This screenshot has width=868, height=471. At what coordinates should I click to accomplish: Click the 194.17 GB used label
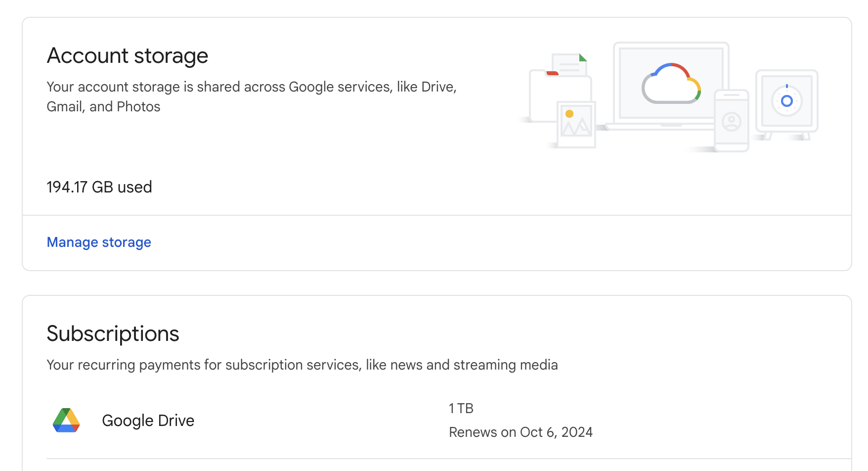click(x=99, y=187)
